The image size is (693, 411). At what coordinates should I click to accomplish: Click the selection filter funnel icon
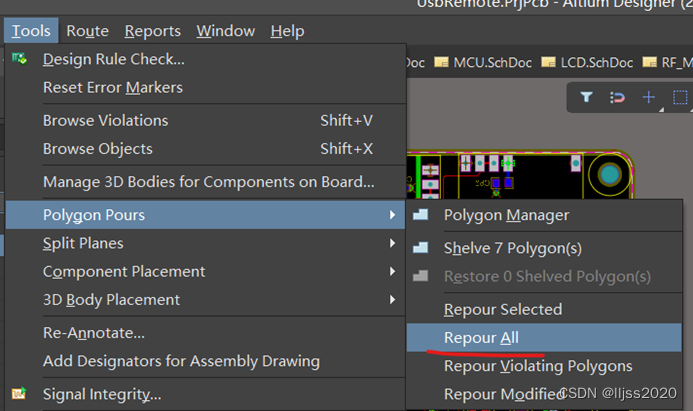click(586, 97)
